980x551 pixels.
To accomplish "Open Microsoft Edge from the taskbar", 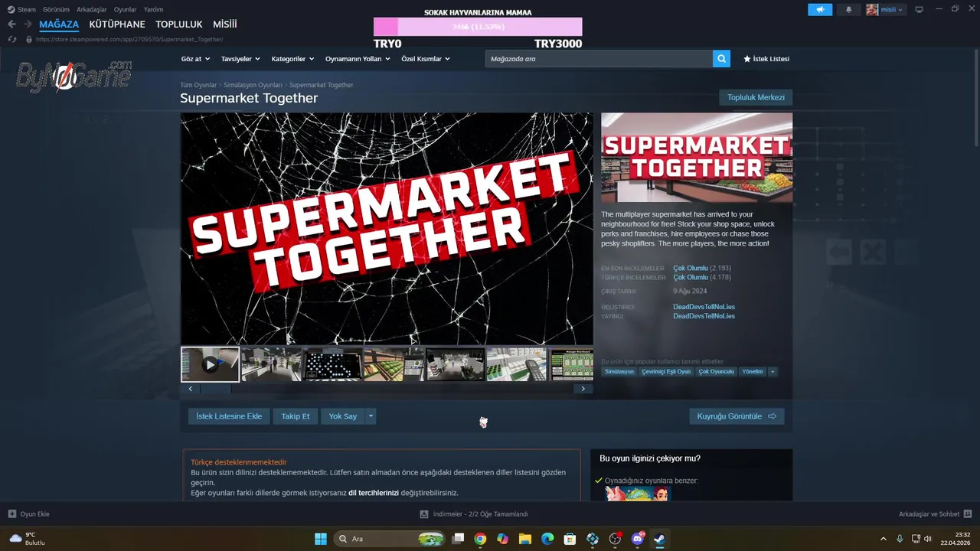I will (x=547, y=539).
